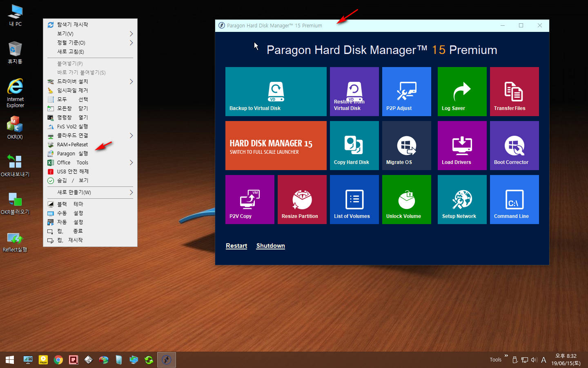
Task: Open the P2V Copy tile
Action: click(250, 200)
